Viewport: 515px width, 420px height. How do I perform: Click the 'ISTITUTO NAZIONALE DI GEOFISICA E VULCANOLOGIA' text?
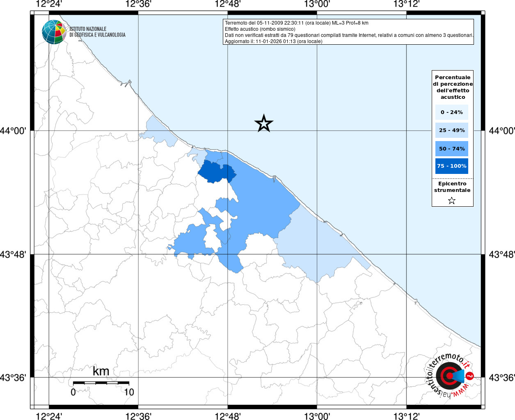(x=97, y=32)
